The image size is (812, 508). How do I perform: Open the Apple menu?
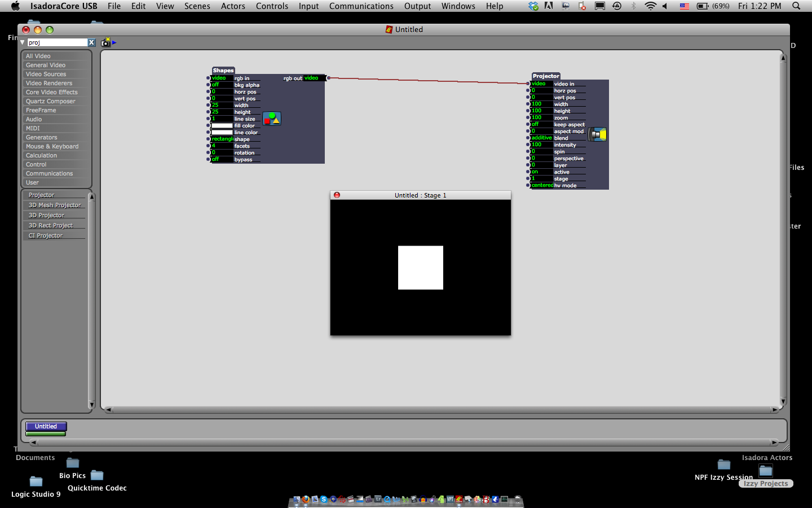15,6
